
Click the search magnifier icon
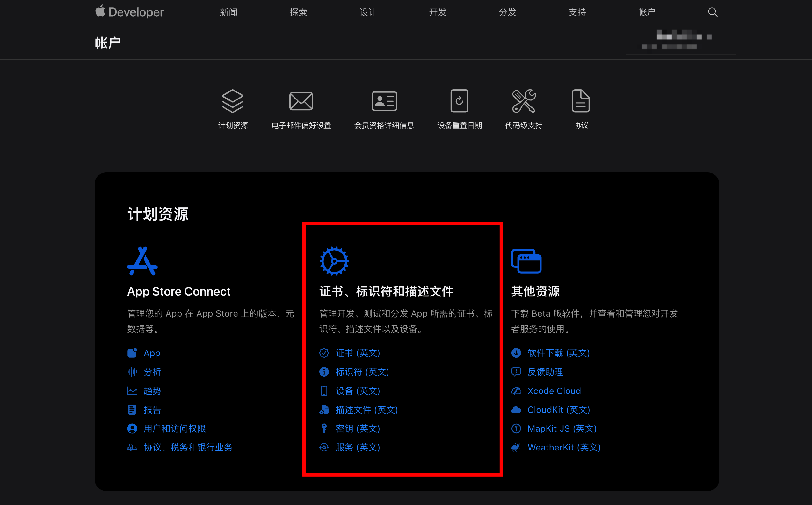click(713, 12)
